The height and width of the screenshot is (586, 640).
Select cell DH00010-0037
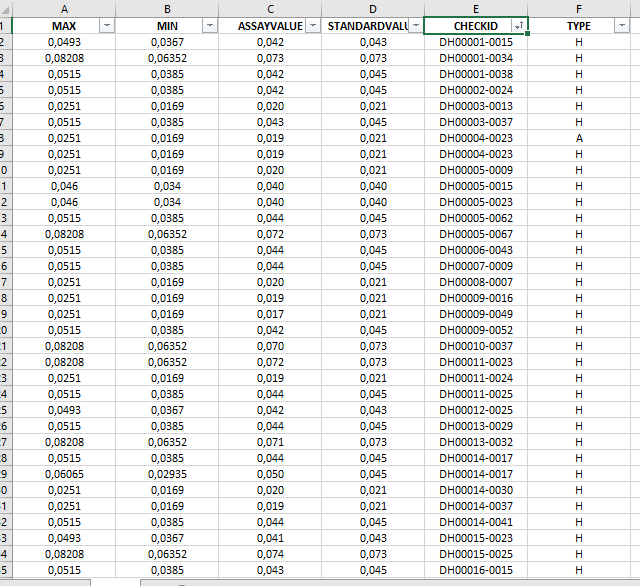(476, 346)
